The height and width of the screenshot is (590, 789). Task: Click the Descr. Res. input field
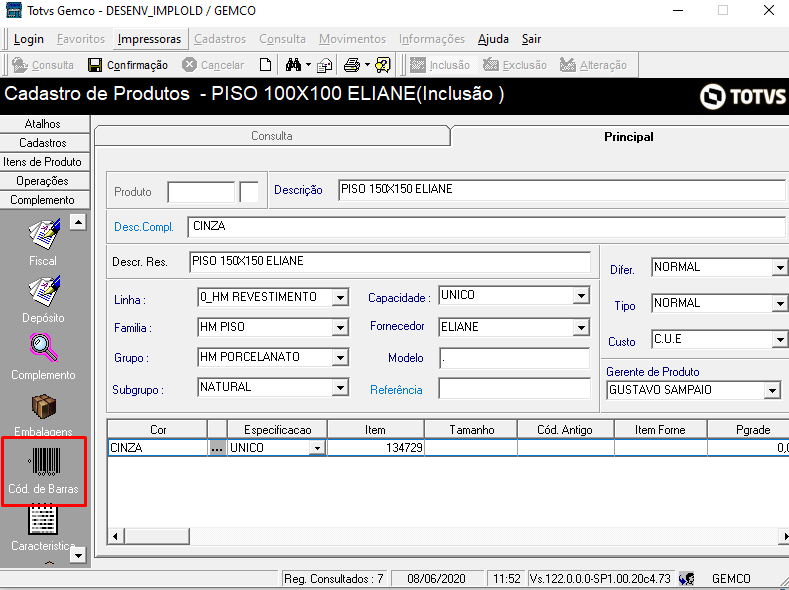[390, 262]
